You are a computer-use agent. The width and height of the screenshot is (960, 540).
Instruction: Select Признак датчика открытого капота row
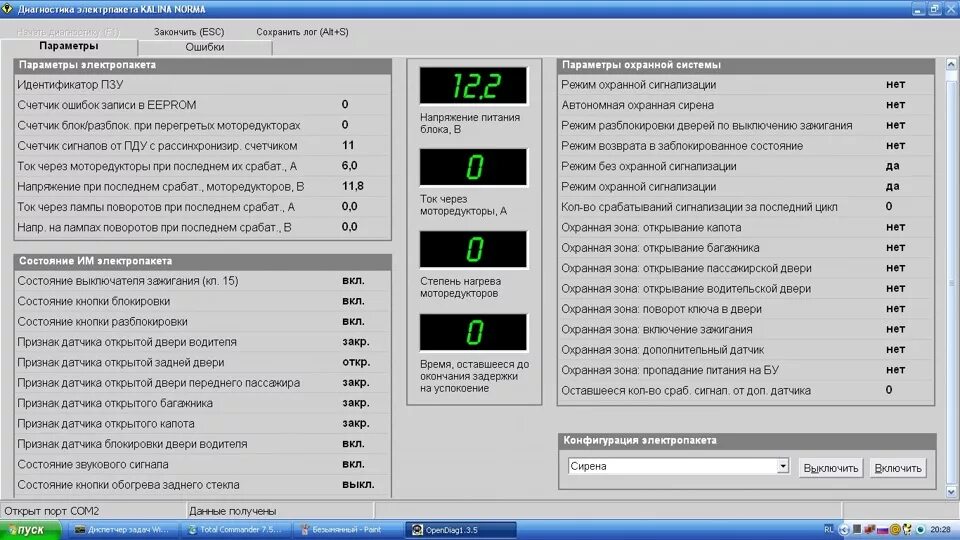click(202, 423)
